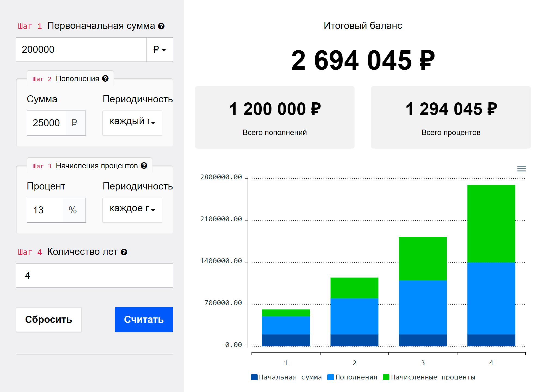Click the Шаг 4 step label
The width and height of the screenshot is (546, 392).
(30, 252)
